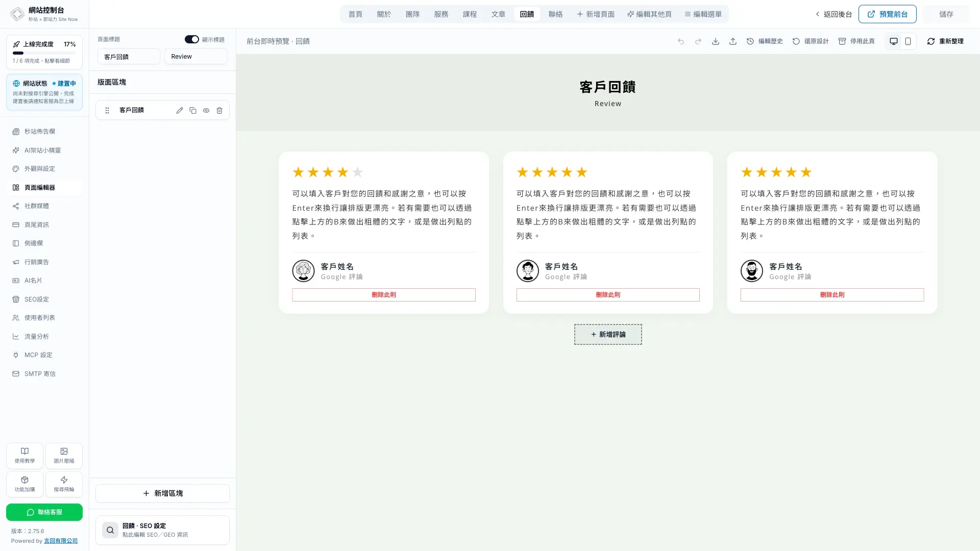Click 預覽前台 button
980x551 pixels.
click(887, 14)
